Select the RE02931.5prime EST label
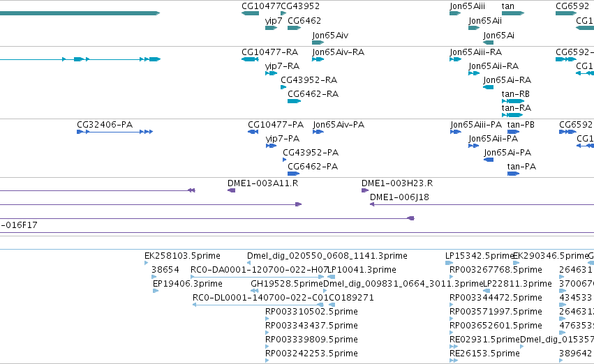Image resolution: width=594 pixels, height=364 pixels. point(484,340)
